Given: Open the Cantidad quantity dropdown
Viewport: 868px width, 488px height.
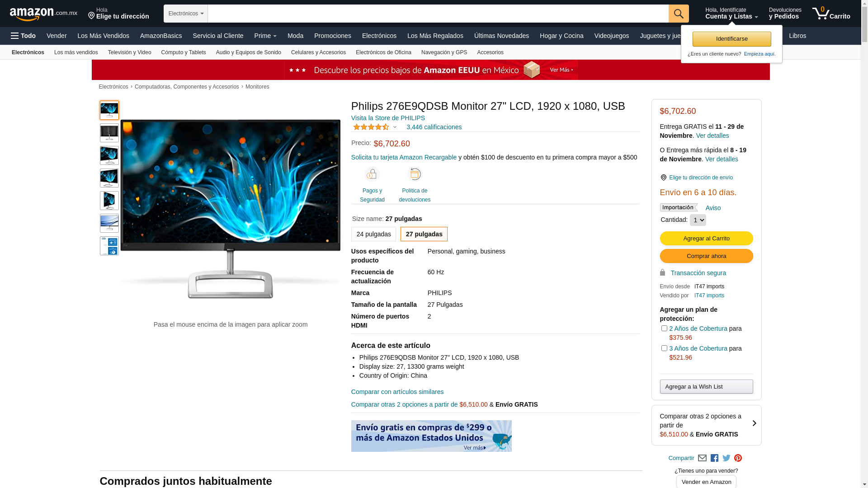Looking at the screenshot, I should click(698, 220).
